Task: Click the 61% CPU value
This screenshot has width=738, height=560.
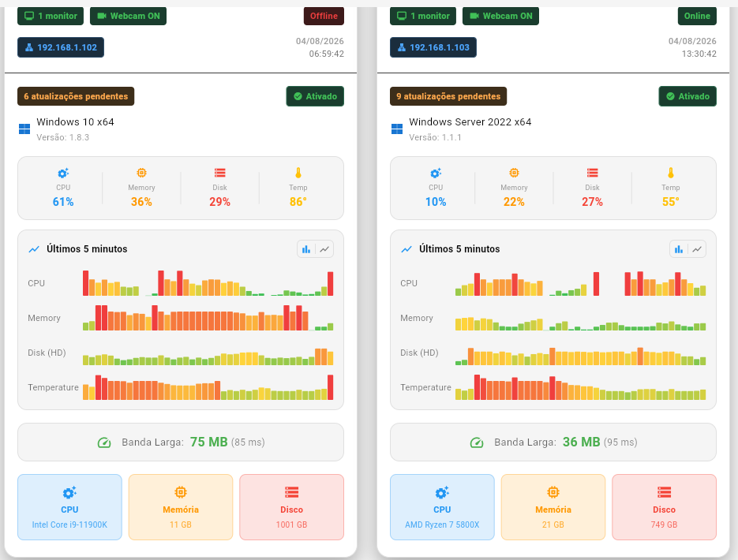Action: 63,202
